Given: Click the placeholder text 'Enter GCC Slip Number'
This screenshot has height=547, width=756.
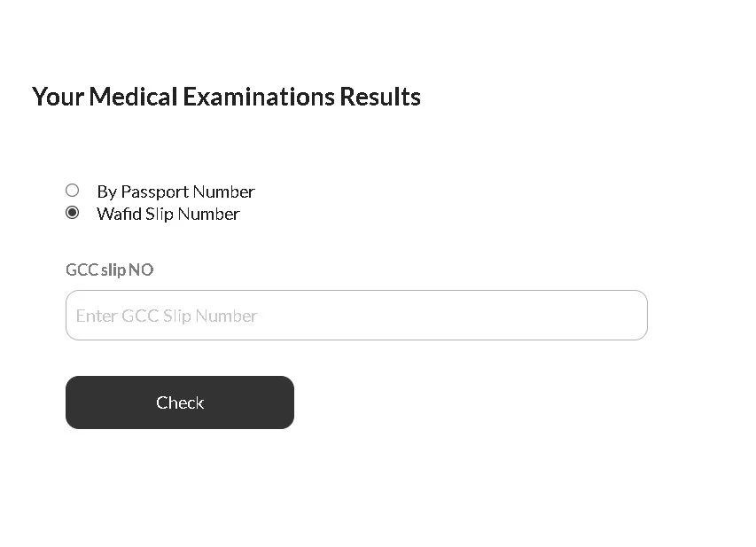Looking at the screenshot, I should pyautogui.click(x=167, y=316).
